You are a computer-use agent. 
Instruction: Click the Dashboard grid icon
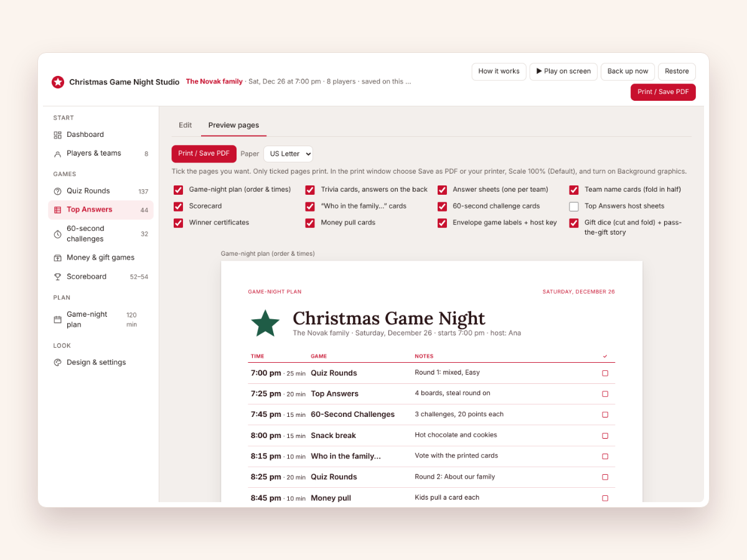(58, 134)
